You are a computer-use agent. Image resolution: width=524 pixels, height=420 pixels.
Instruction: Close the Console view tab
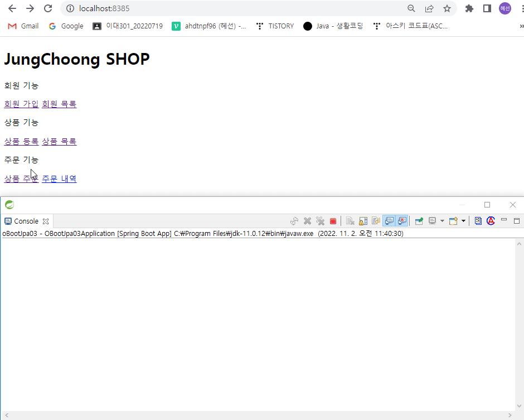[46, 221]
